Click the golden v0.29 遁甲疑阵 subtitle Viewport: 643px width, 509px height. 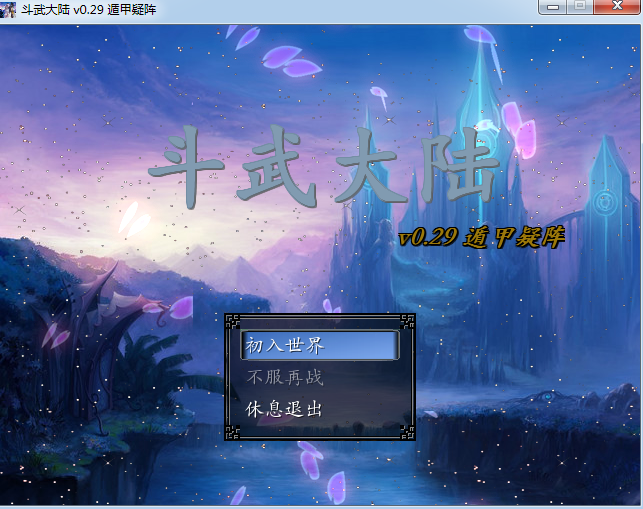482,238
